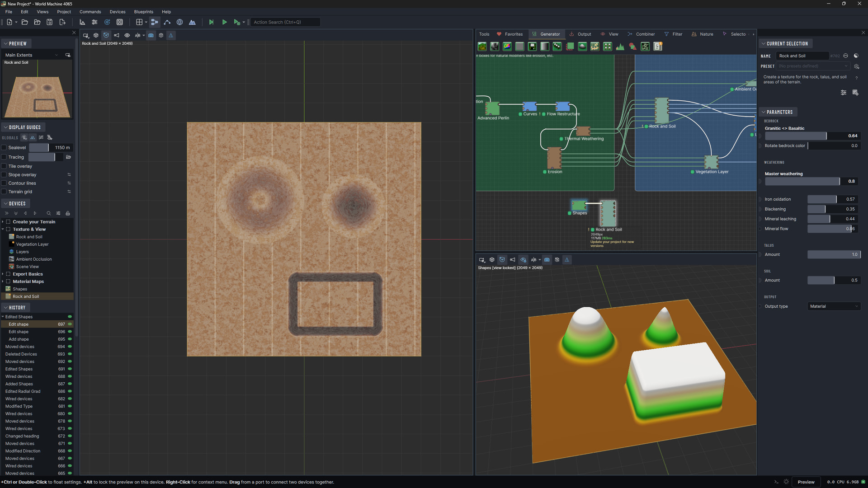
Task: Click the search magnifier in Devices panel
Action: 49,213
